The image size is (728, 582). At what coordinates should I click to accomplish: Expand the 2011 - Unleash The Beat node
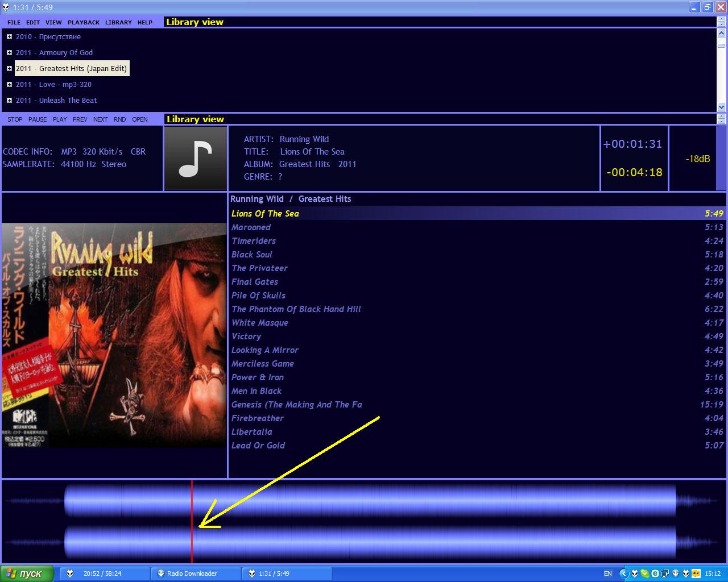click(x=9, y=101)
